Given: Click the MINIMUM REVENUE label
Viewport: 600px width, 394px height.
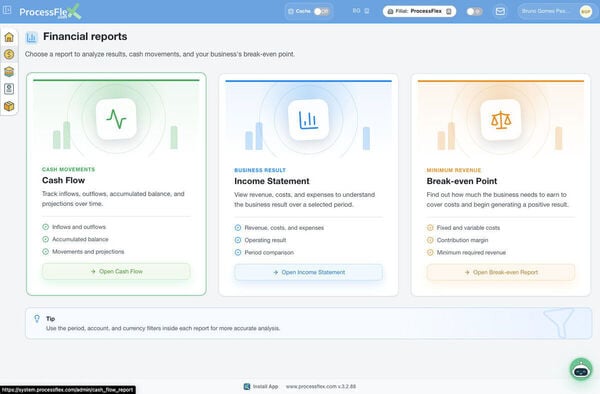Looking at the screenshot, I should [x=454, y=170].
